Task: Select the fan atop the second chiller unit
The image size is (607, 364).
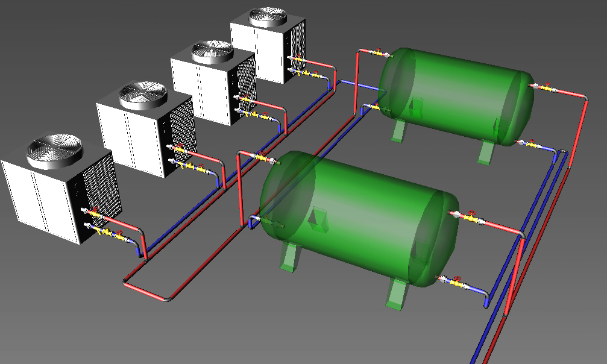Action: (142, 94)
